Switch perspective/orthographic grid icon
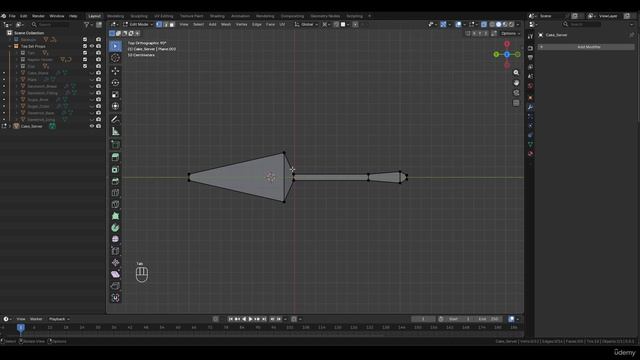This screenshot has width=640, height=360. click(x=516, y=103)
